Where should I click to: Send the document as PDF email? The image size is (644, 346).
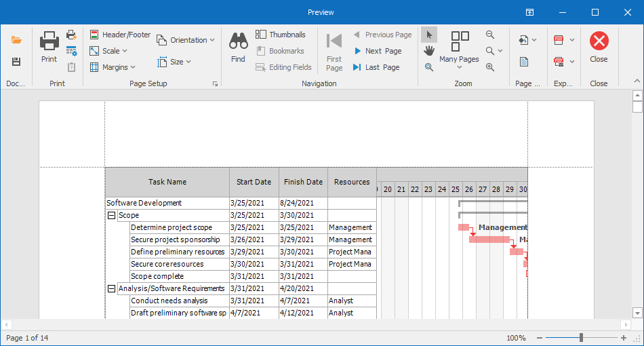coord(559,62)
